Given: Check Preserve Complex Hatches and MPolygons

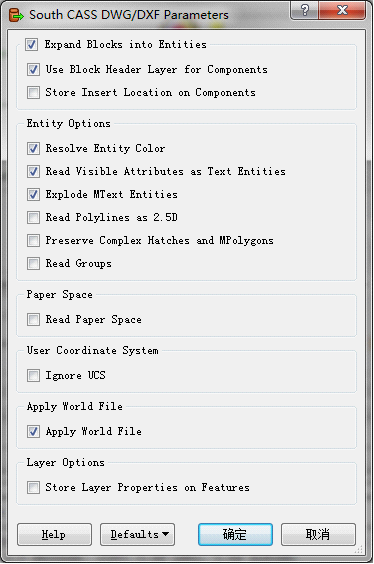Looking at the screenshot, I should tap(33, 240).
